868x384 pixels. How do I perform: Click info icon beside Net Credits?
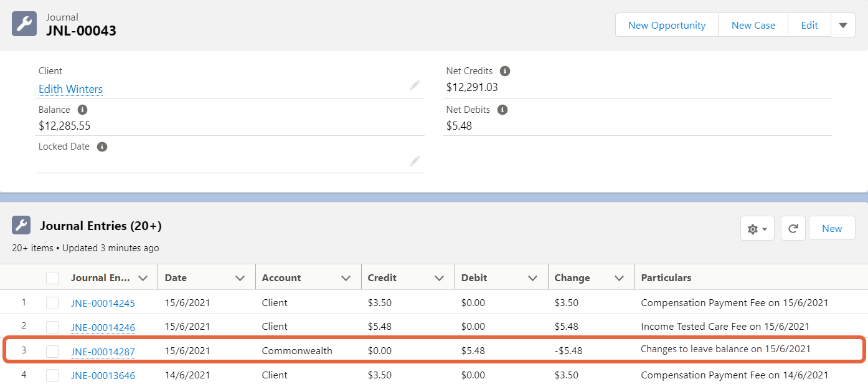click(505, 71)
